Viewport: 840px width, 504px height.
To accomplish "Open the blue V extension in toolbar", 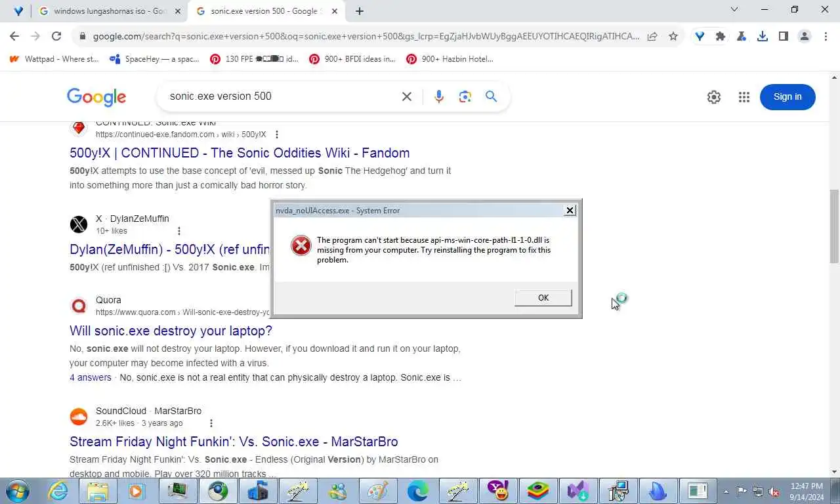I will tap(700, 37).
